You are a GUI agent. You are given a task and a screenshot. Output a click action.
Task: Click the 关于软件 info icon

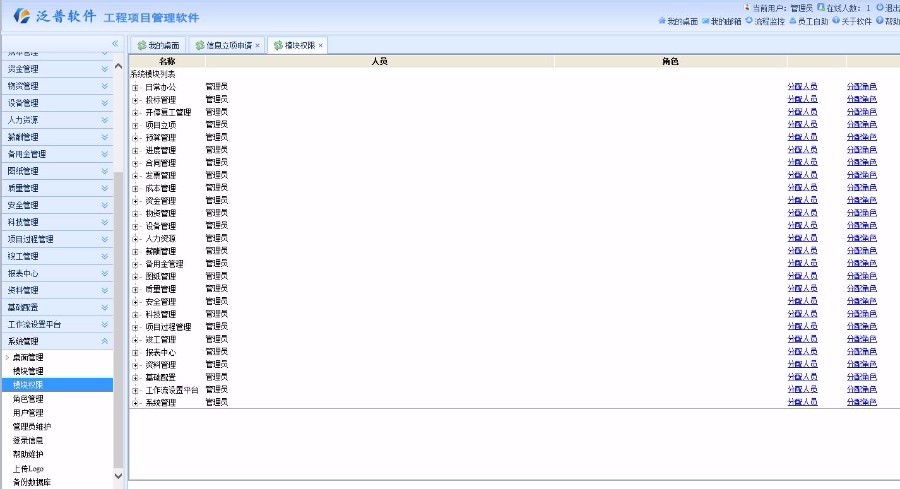836,21
